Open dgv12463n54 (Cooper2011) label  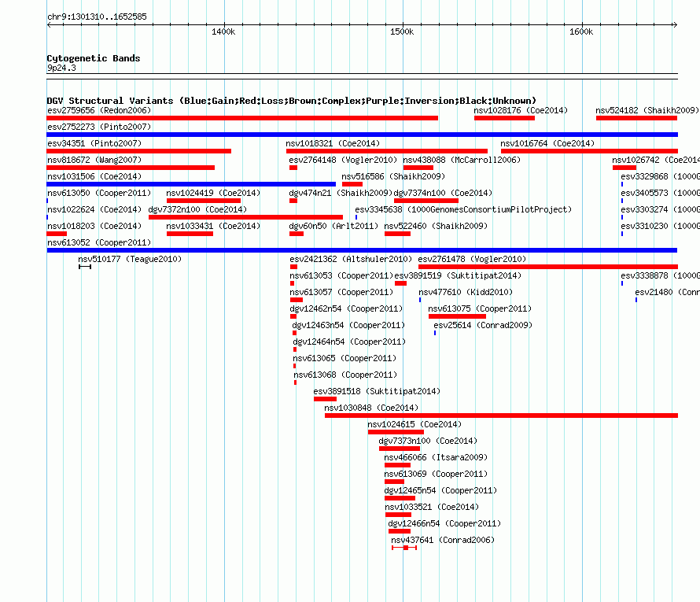click(348, 325)
